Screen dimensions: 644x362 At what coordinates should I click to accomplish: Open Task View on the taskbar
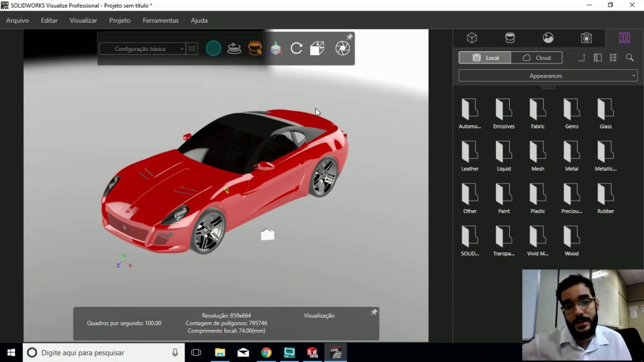[196, 352]
